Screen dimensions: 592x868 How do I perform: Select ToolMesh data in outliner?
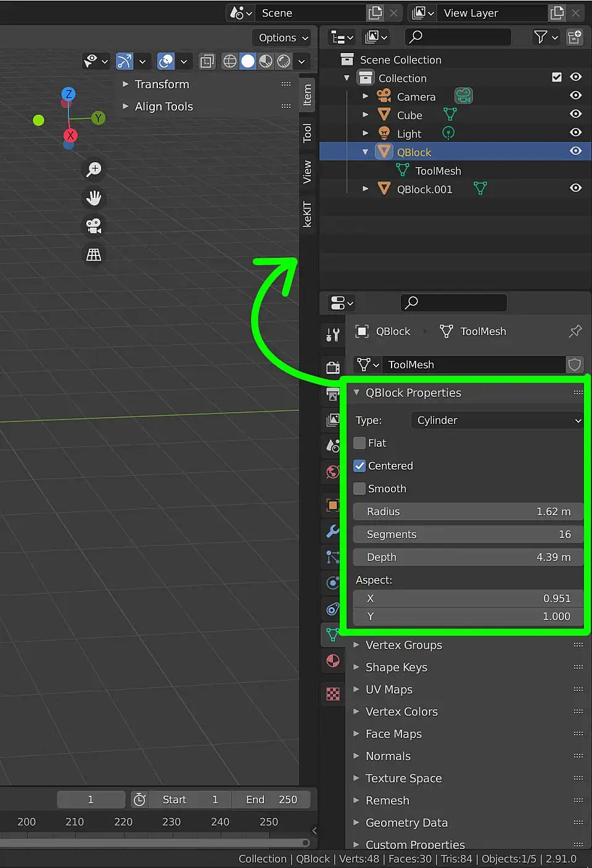click(x=438, y=171)
